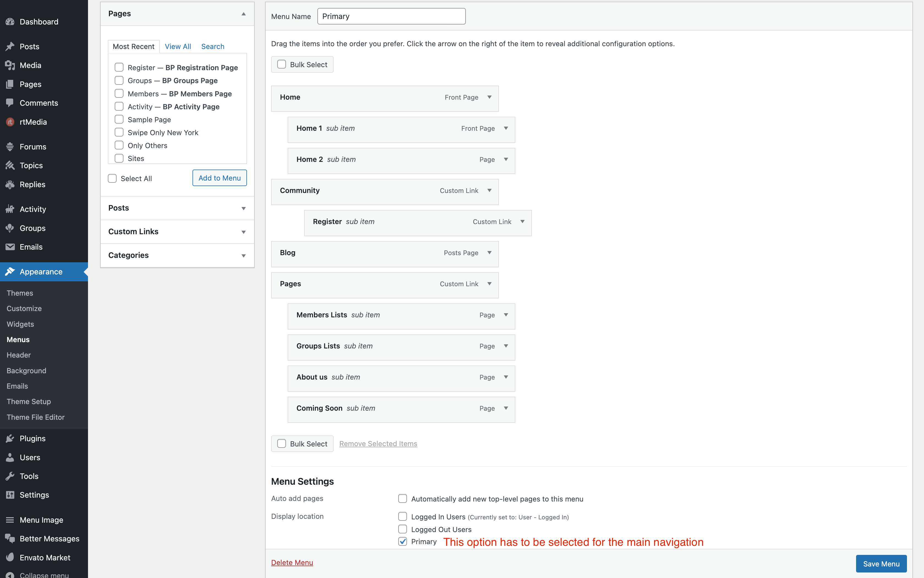Screen dimensions: 924x578
Task: Expand Home 1 sub item arrow
Action: click(506, 129)
